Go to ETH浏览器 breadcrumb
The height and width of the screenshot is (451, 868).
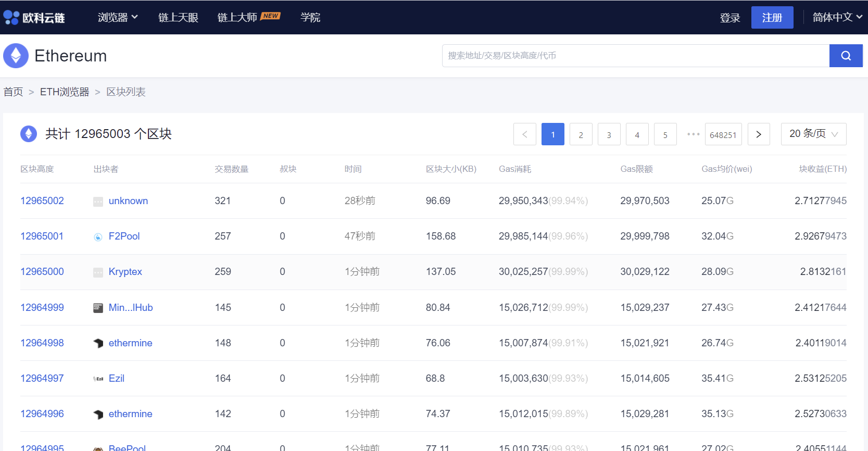point(65,92)
